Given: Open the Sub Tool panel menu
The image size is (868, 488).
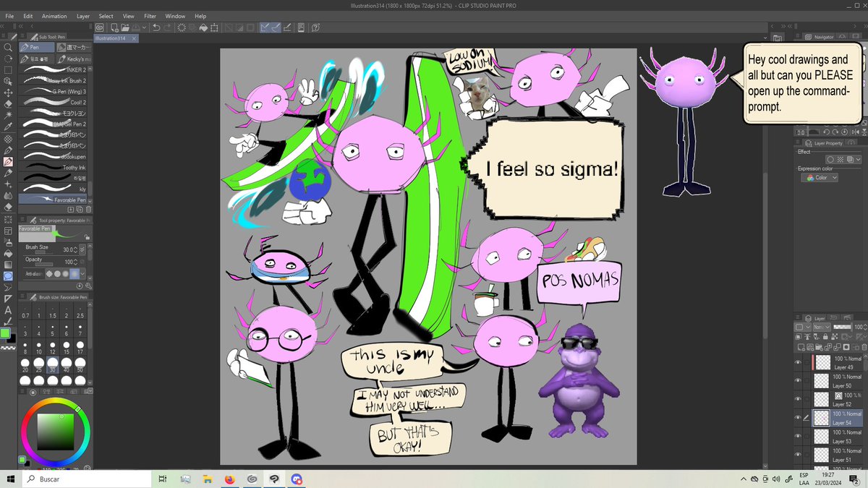Looking at the screenshot, I should pos(22,36).
